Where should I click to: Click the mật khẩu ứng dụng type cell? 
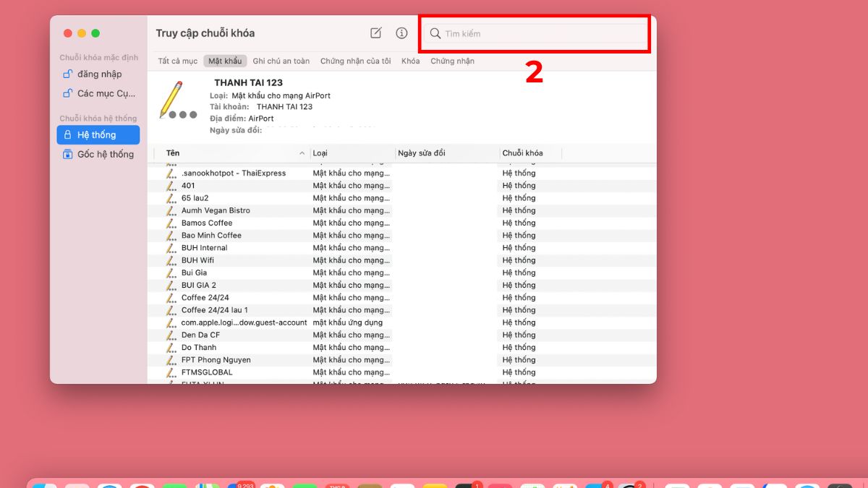[x=348, y=322]
